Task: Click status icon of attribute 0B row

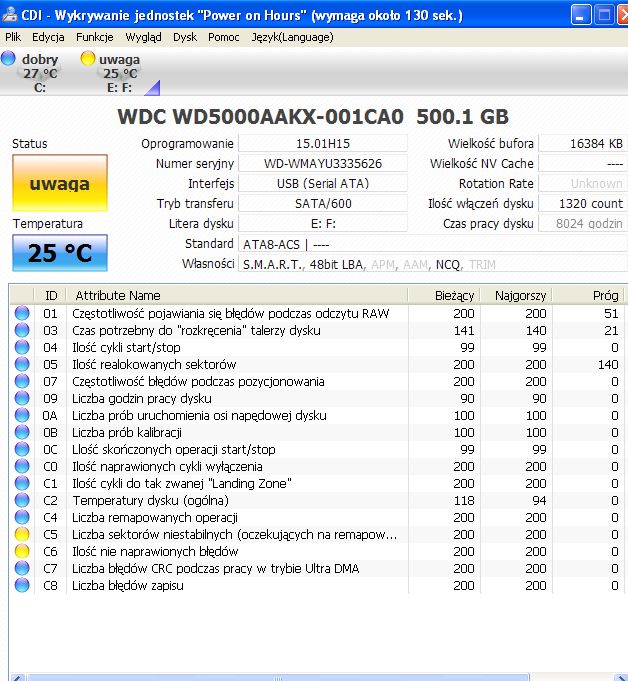Action: click(22, 432)
